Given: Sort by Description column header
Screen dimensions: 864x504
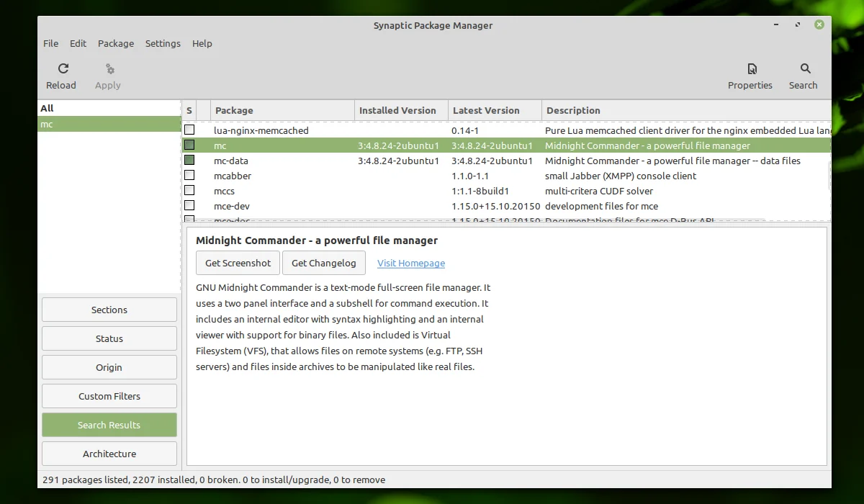Looking at the screenshot, I should [686, 110].
